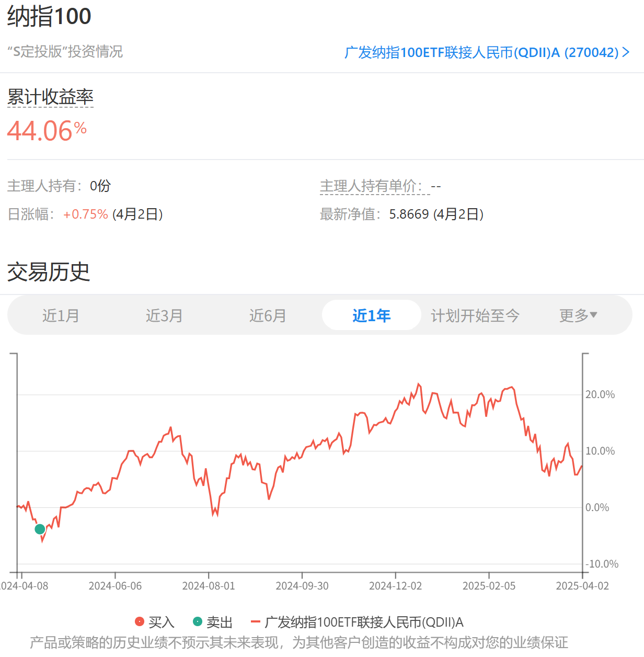Click the 2024-09-30 axis date label
644x657 pixels.
[302, 586]
